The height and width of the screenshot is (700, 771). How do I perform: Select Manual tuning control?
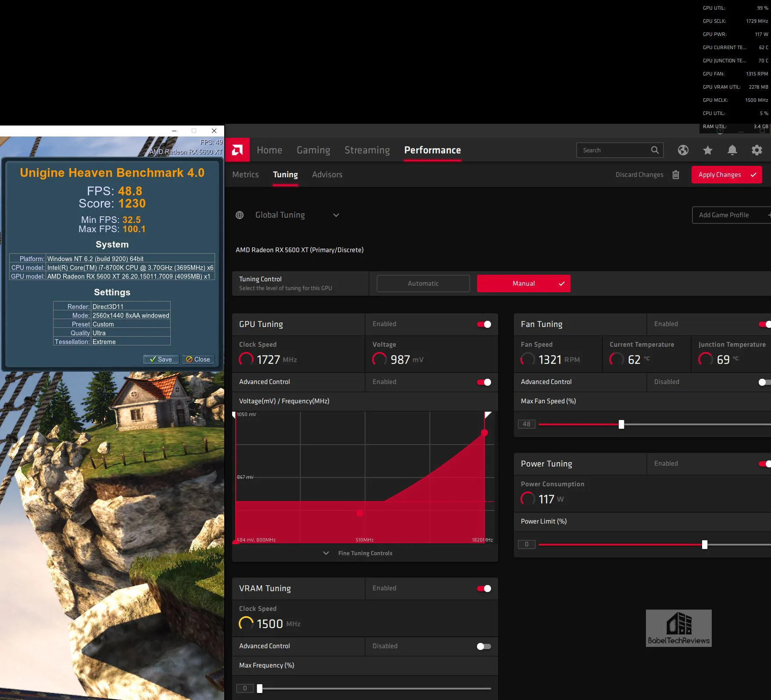(524, 284)
